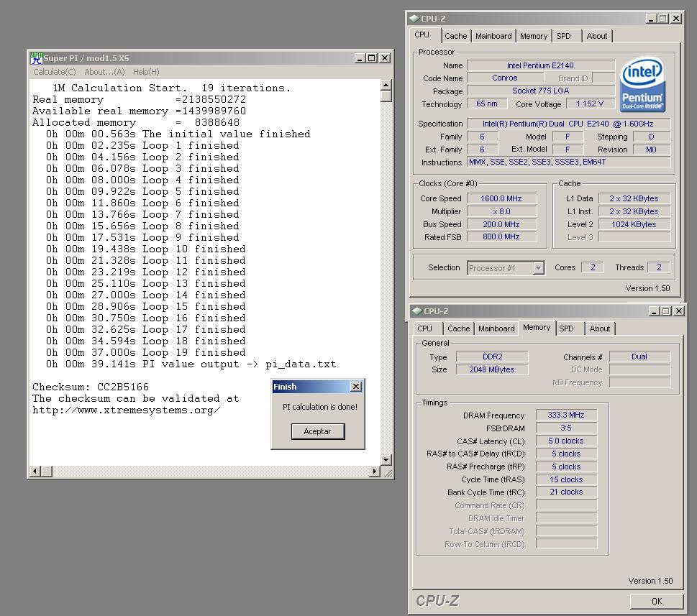
Task: Close the Finish dialog with X
Action: pyautogui.click(x=356, y=387)
